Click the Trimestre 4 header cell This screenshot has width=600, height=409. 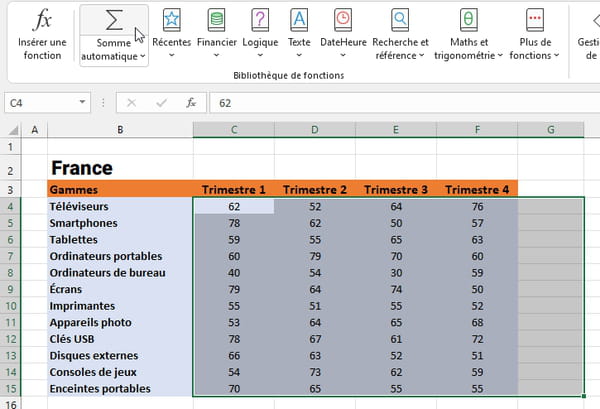(477, 189)
